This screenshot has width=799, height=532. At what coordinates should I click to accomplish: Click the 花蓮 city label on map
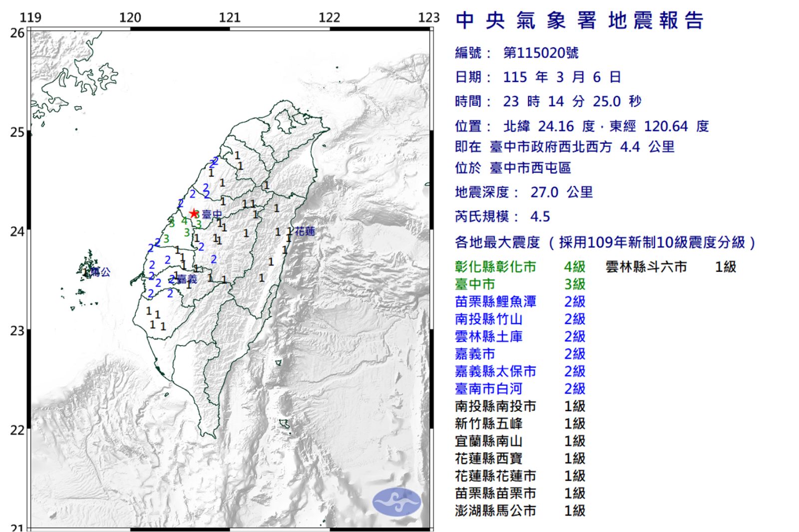click(x=306, y=231)
